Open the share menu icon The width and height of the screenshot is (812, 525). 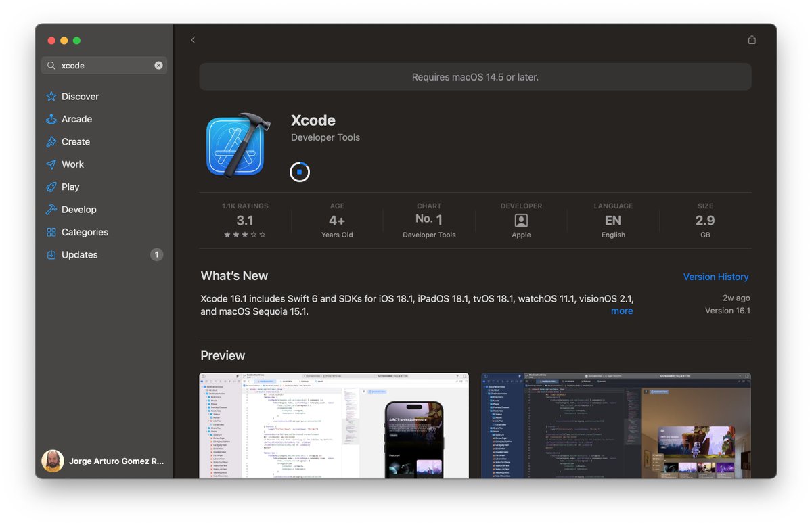(752, 40)
